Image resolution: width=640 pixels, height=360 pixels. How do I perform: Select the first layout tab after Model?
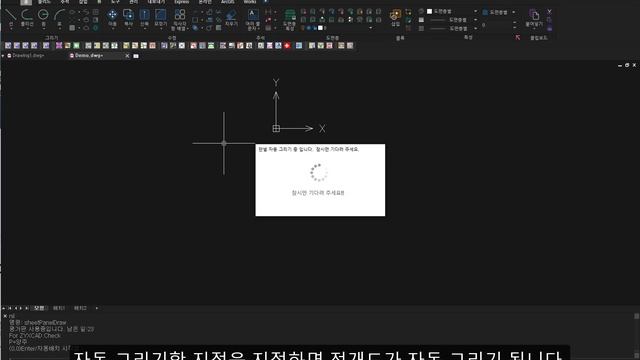59,308
